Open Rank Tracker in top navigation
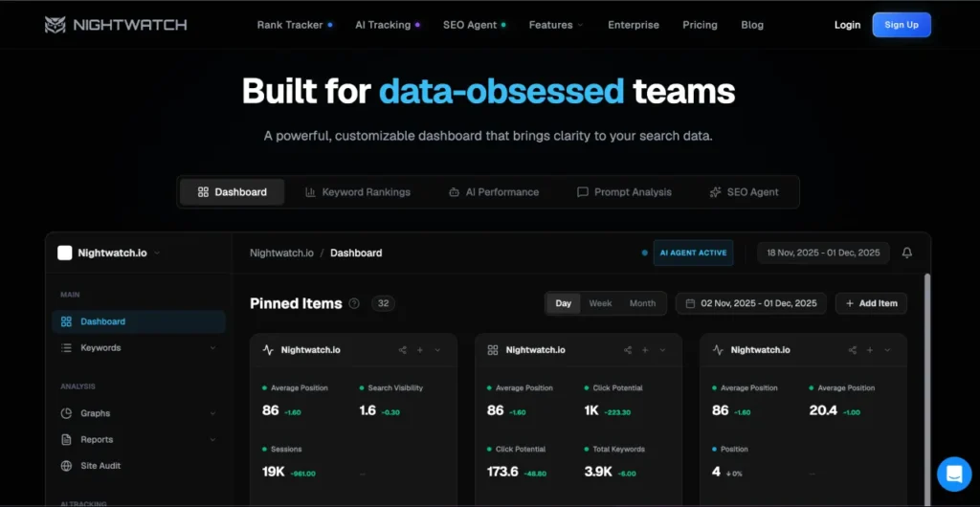This screenshot has width=980, height=507. [295, 25]
